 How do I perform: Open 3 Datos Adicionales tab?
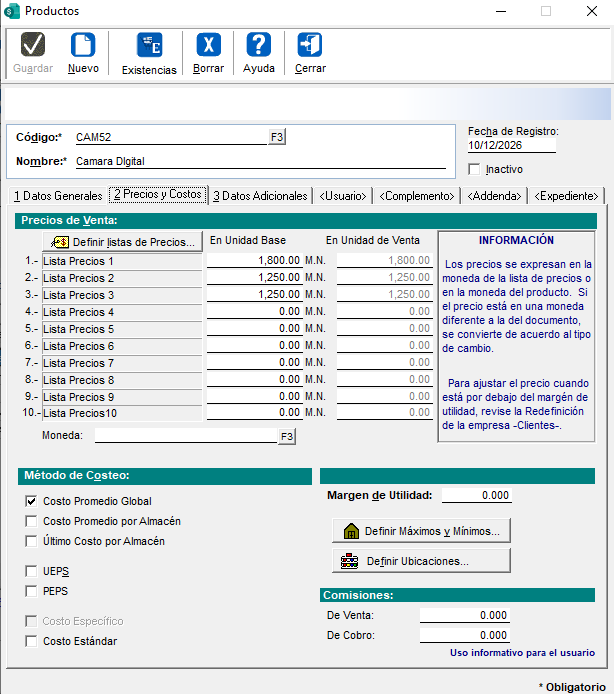point(260,196)
